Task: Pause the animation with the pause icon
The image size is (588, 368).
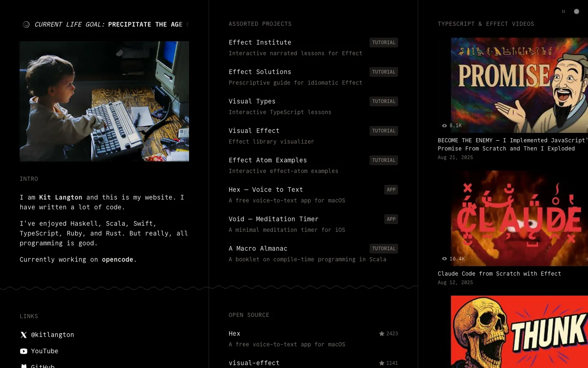Action: coord(563,11)
